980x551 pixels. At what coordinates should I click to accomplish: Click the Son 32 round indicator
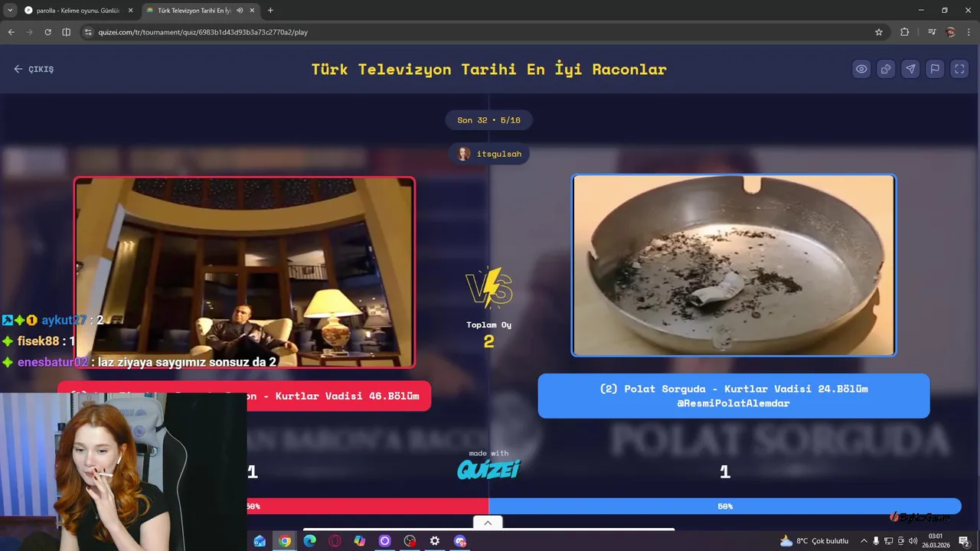[x=488, y=120]
